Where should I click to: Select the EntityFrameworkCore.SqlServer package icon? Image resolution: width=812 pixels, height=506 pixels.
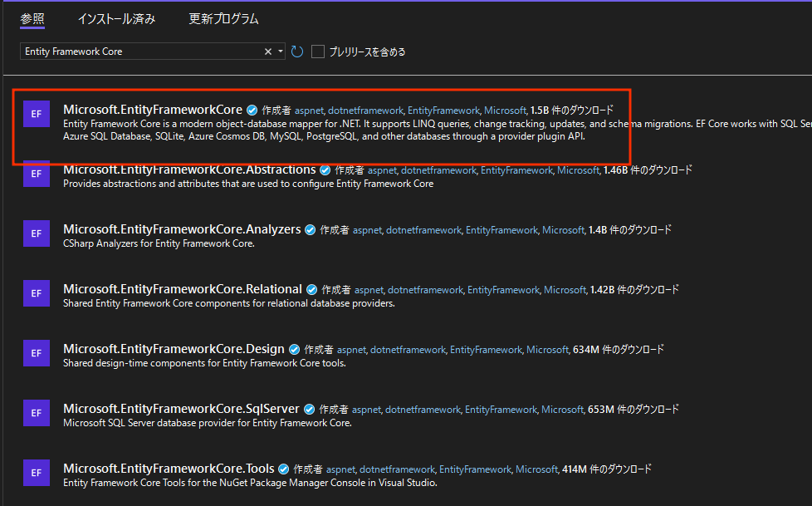37,413
